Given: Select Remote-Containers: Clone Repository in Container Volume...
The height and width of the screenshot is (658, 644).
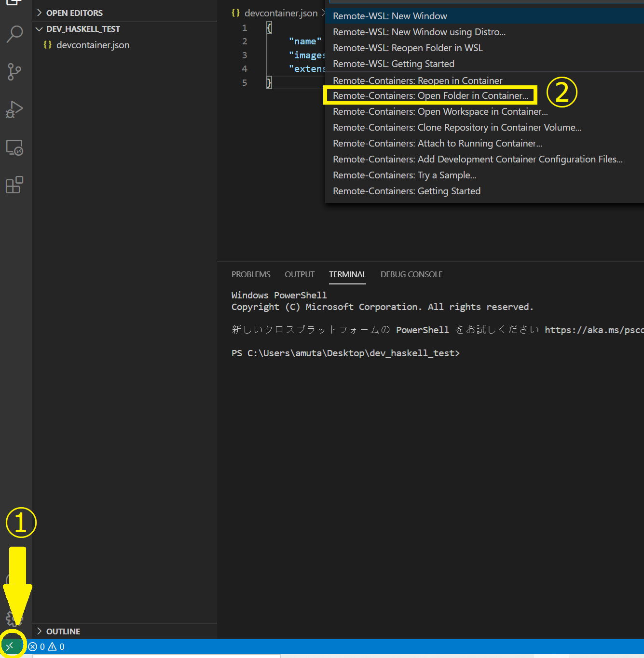Looking at the screenshot, I should tap(484, 127).
